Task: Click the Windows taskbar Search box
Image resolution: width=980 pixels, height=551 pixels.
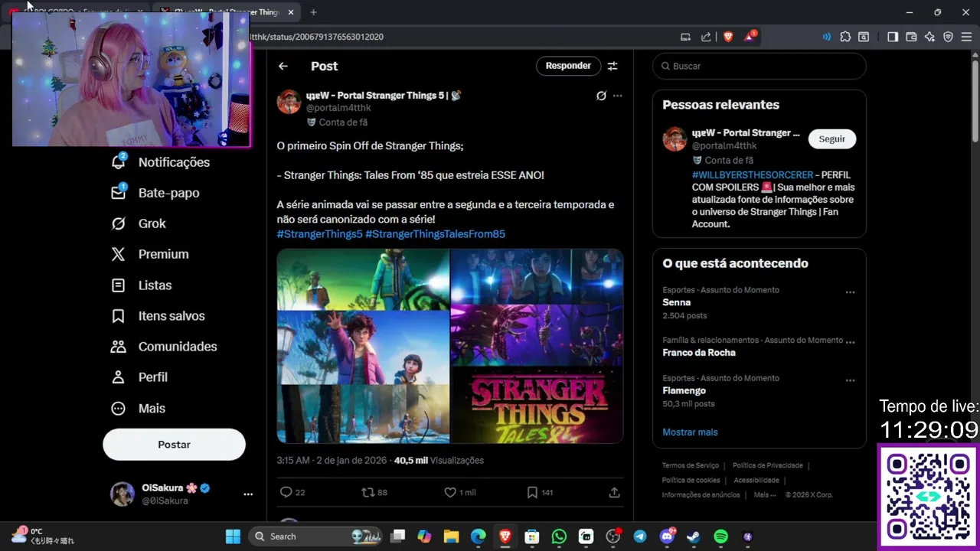Action: pos(315,536)
